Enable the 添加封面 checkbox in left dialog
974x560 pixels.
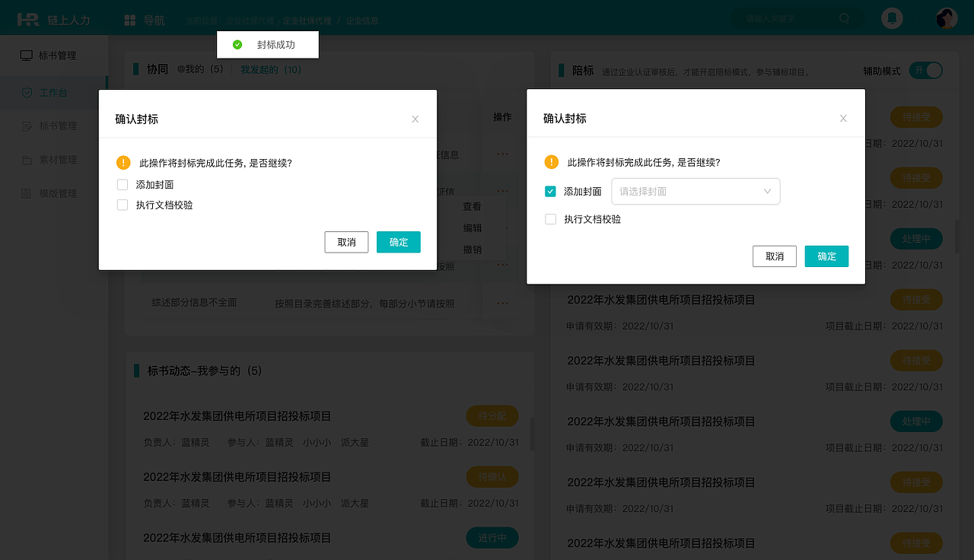pyautogui.click(x=122, y=184)
